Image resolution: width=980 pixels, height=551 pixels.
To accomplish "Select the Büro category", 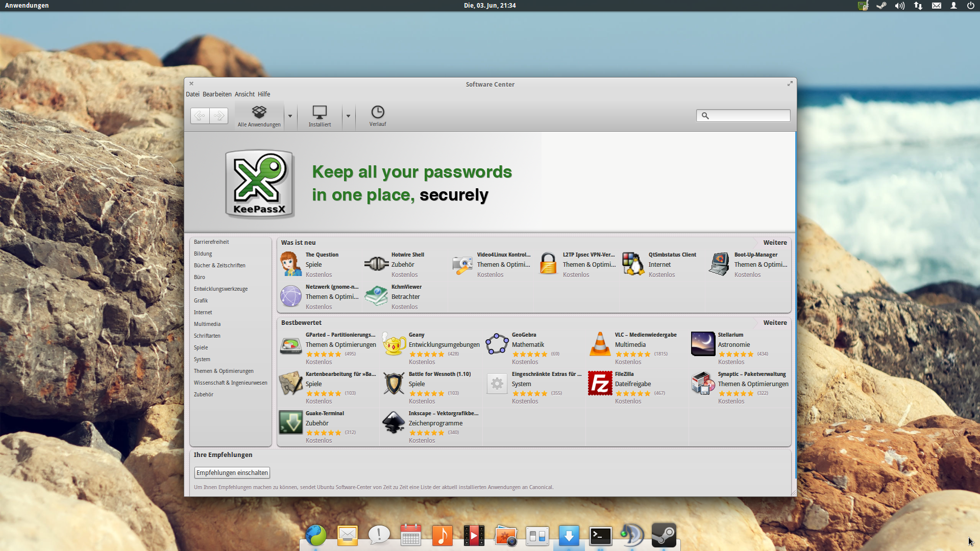I will 199,277.
